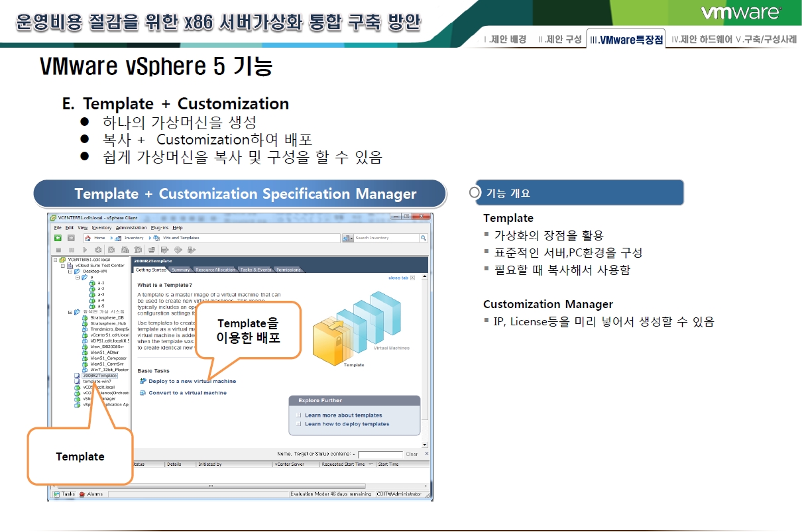Switch to the Permissions tab
Screen dimensions: 802x532
[x=288, y=270]
